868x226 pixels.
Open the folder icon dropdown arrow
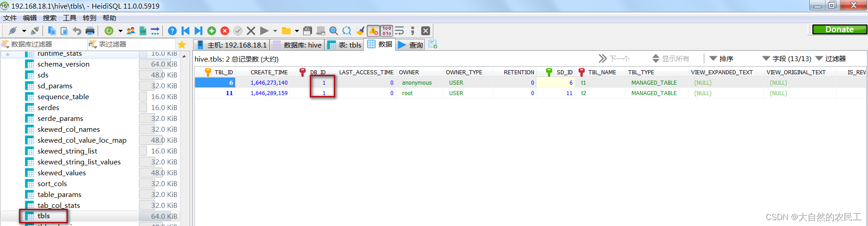click(x=297, y=31)
